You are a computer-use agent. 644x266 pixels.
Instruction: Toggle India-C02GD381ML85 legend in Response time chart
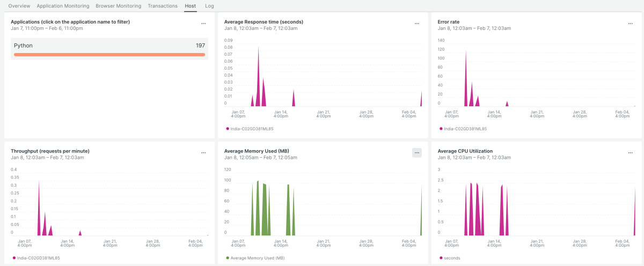(x=251, y=129)
